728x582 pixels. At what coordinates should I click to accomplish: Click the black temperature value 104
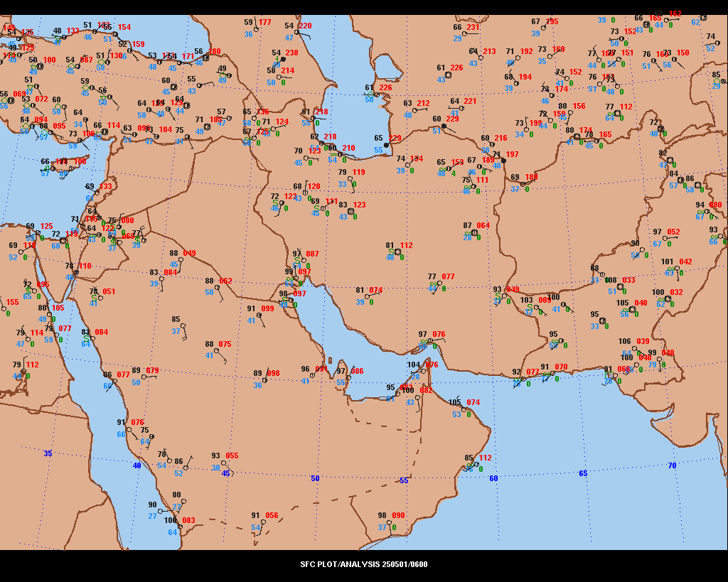click(x=413, y=365)
